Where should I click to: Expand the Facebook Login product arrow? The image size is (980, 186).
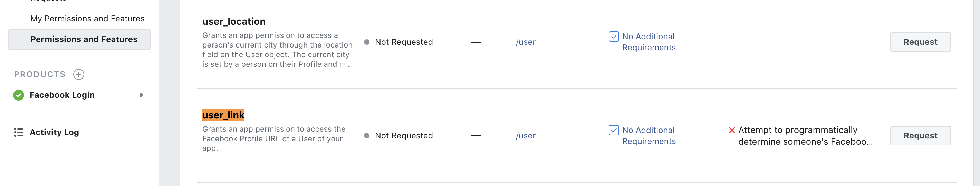pos(142,95)
